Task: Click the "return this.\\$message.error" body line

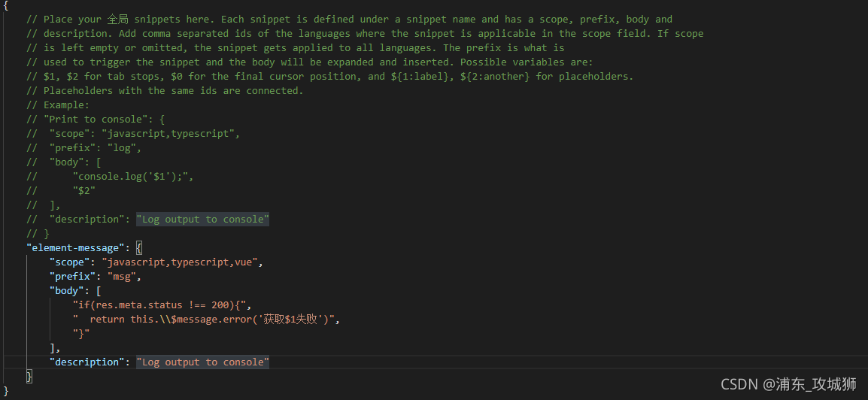Action: pos(205,320)
